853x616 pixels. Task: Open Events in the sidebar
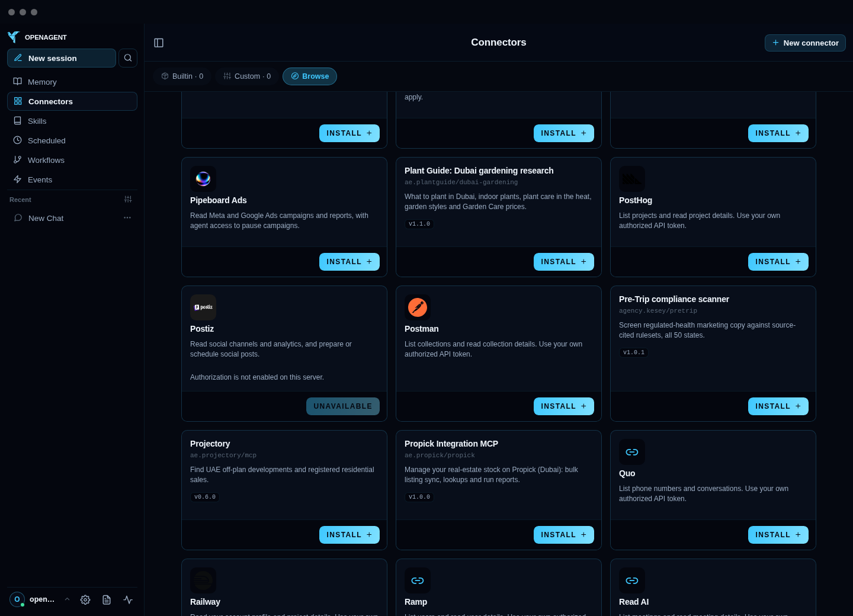coord(72,179)
